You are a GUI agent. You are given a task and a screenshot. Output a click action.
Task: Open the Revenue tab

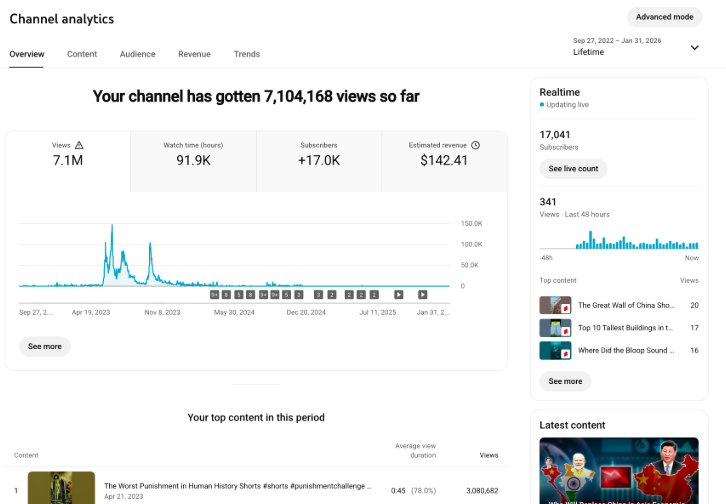click(x=194, y=54)
